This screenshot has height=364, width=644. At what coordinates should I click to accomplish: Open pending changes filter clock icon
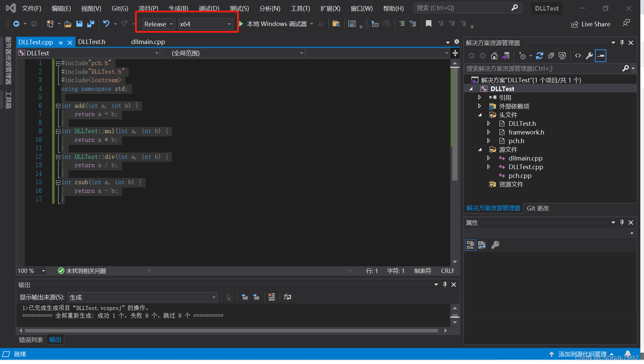pyautogui.click(x=523, y=56)
